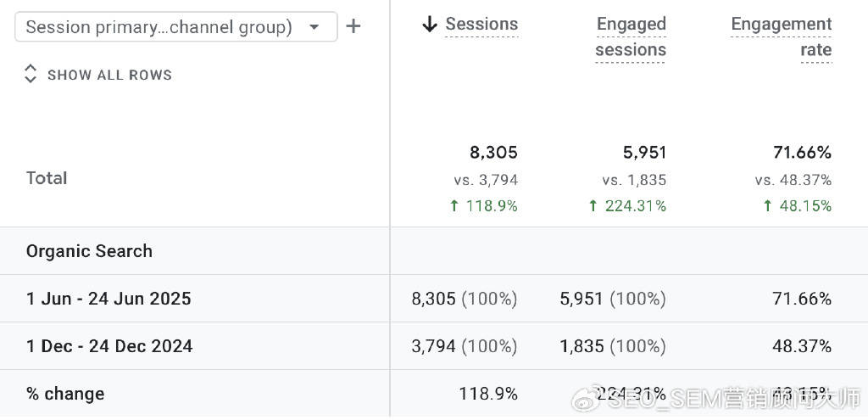The image size is (868, 420).
Task: Click the total sessions value 8,305
Action: point(493,153)
